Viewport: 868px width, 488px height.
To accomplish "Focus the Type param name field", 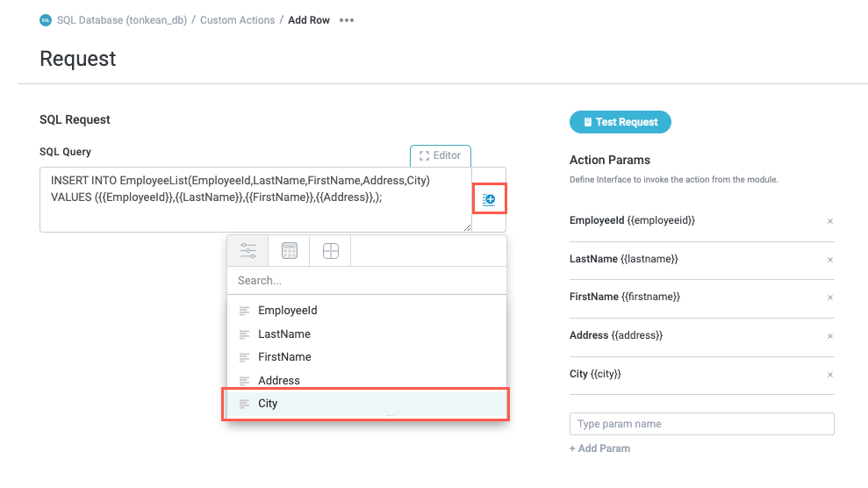I will pyautogui.click(x=701, y=424).
